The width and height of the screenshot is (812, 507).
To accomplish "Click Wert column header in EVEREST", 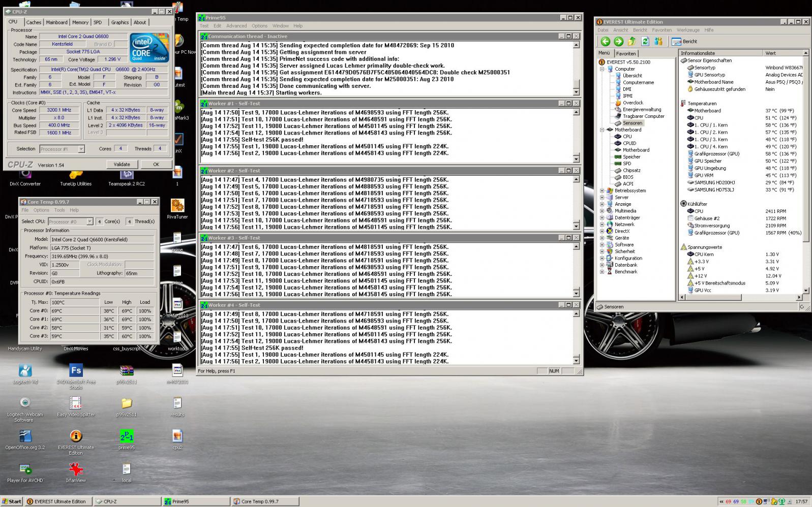I will tap(782, 53).
